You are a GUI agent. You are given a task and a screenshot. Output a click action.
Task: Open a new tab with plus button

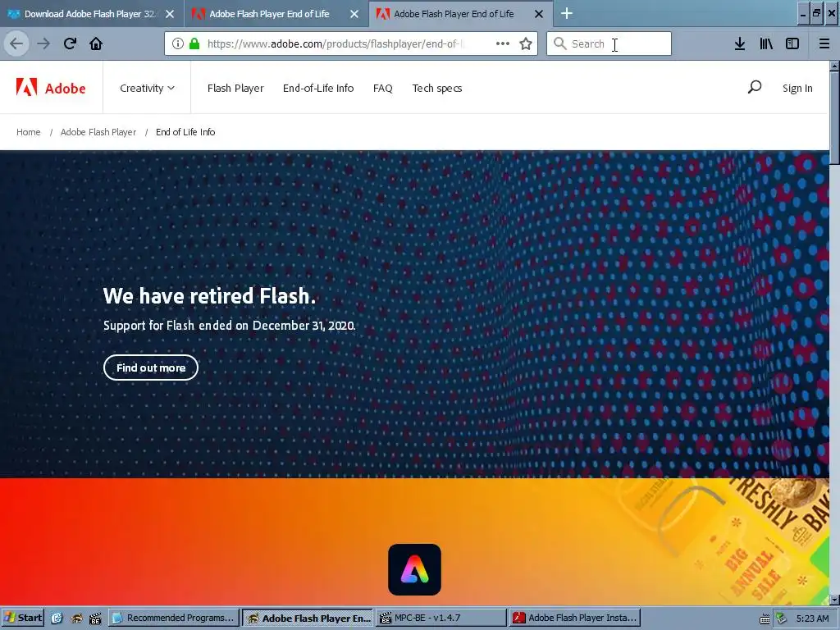click(566, 13)
